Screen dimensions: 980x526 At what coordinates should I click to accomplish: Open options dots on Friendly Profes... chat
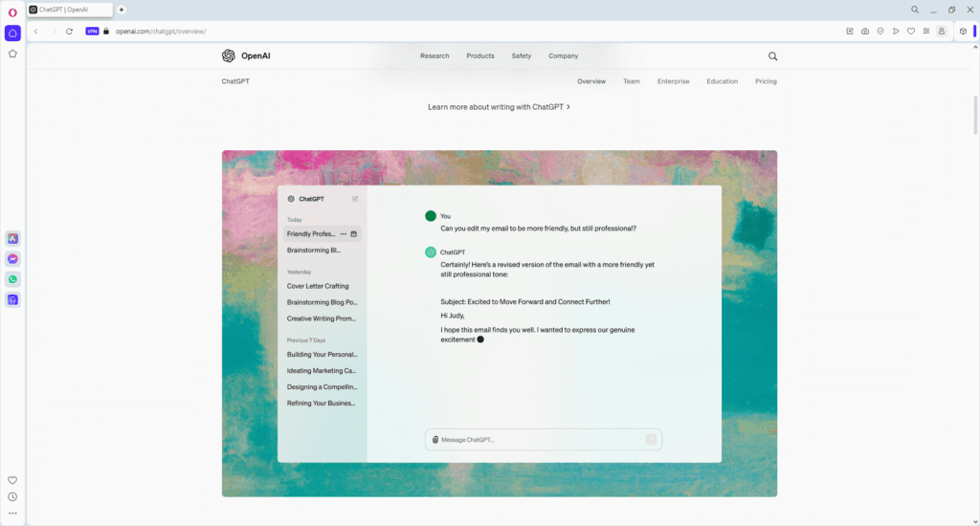pos(344,233)
